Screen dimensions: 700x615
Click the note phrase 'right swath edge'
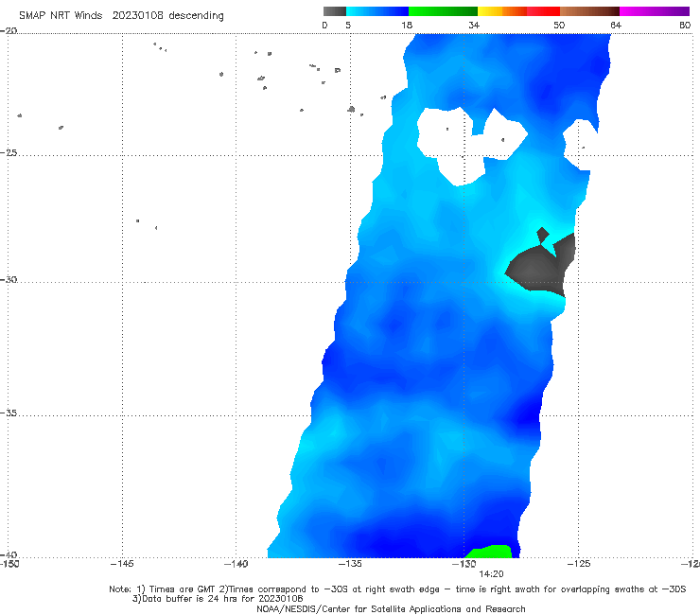tap(402, 589)
